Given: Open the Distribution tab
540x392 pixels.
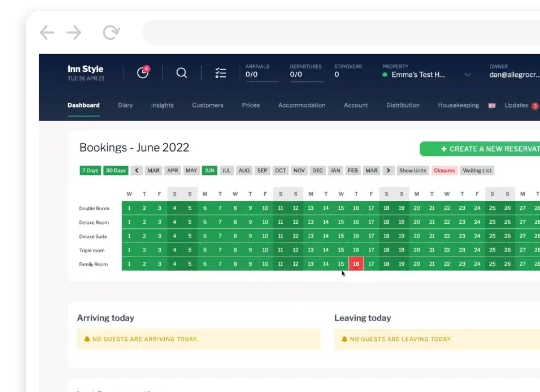Looking at the screenshot, I should click(403, 105).
